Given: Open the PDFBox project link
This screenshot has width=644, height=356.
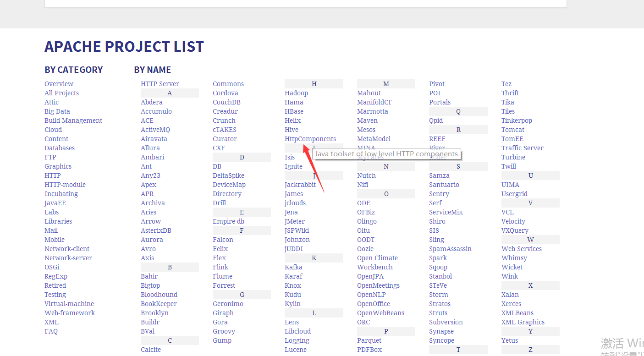Looking at the screenshot, I should click(369, 350).
